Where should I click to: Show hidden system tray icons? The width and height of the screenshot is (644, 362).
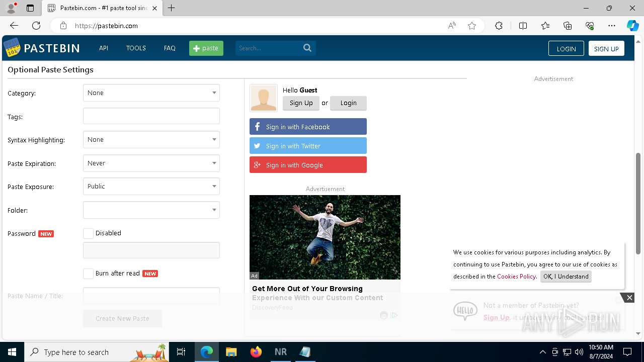click(x=542, y=352)
